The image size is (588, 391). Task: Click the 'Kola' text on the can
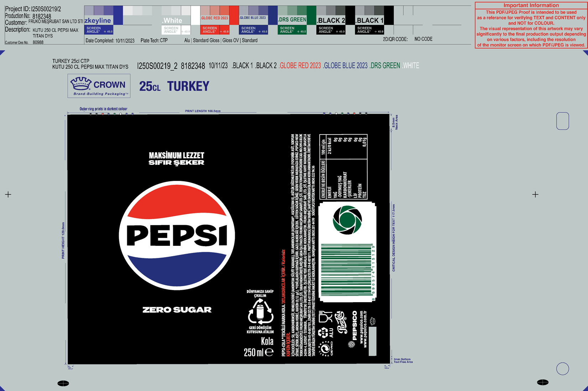[x=267, y=341]
